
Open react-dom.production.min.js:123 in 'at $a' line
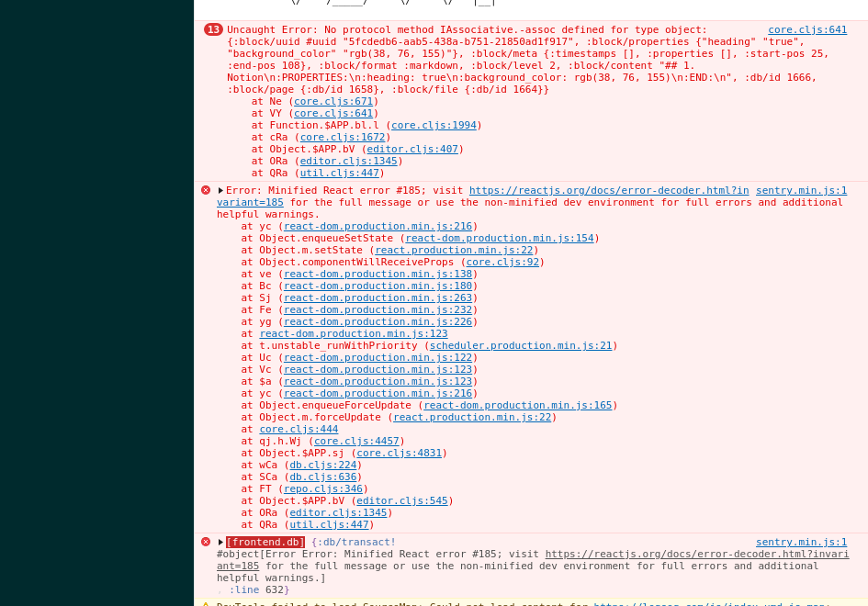[x=378, y=381]
